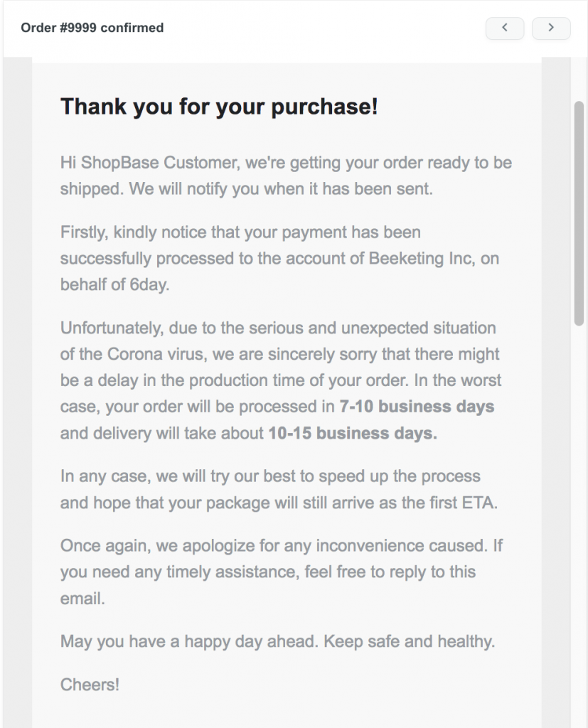Go to the next email template arrow

551,28
